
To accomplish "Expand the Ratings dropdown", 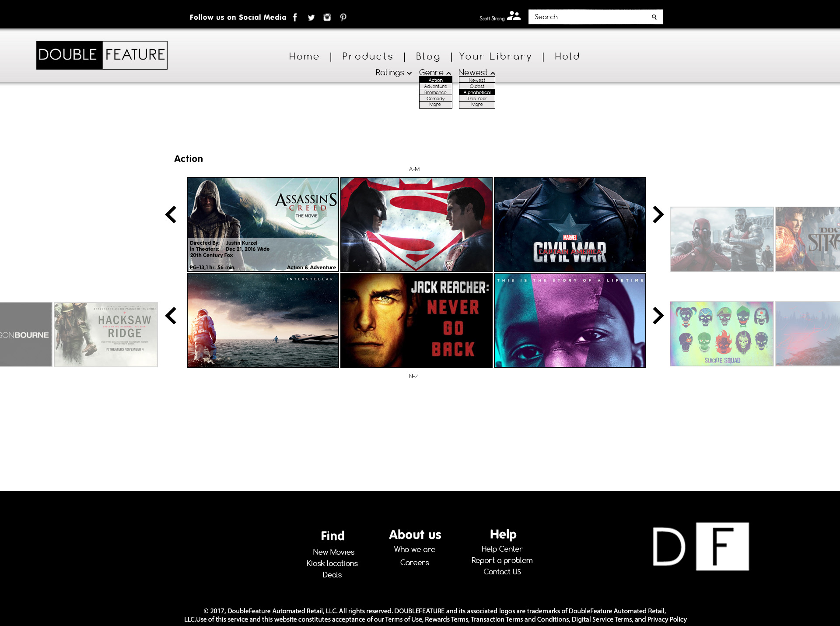I will tap(393, 73).
